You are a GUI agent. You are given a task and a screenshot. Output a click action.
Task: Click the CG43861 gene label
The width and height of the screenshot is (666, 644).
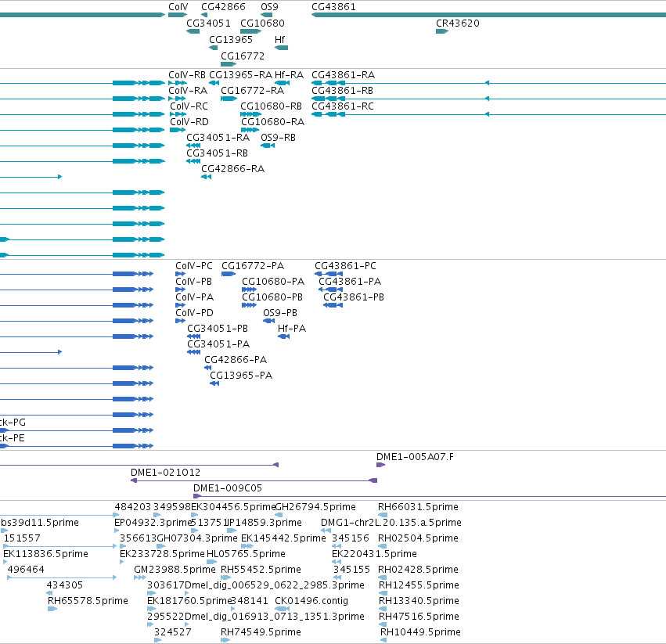(x=333, y=7)
